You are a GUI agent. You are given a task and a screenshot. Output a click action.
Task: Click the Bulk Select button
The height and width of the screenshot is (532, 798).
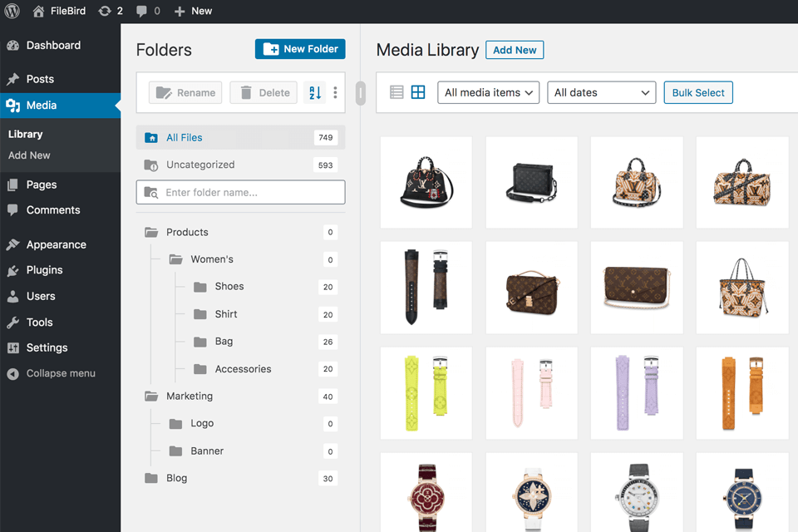pyautogui.click(x=698, y=92)
